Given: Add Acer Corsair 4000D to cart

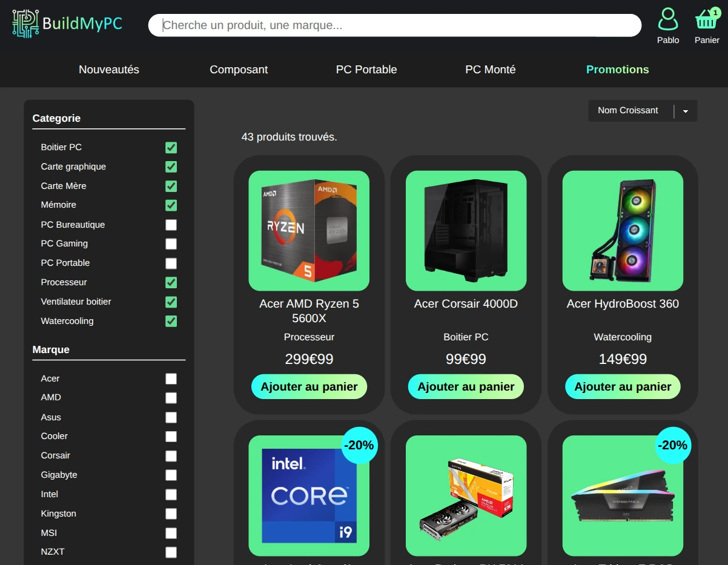Looking at the screenshot, I should click(466, 386).
